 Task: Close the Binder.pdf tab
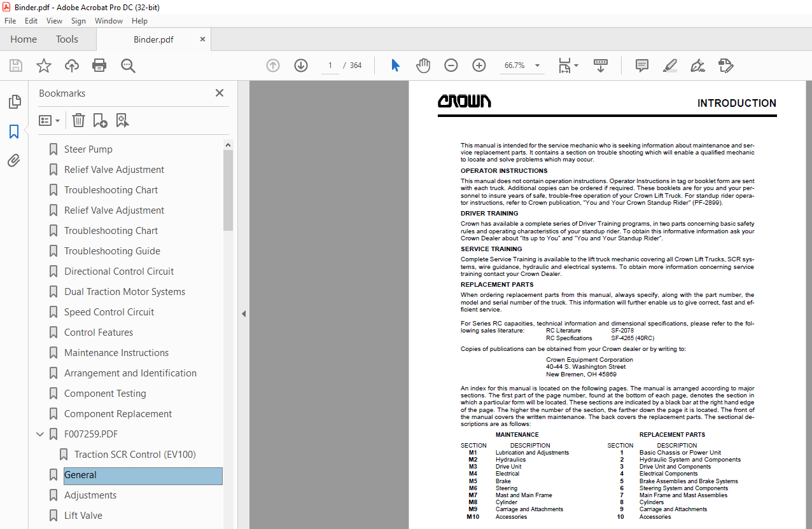203,39
